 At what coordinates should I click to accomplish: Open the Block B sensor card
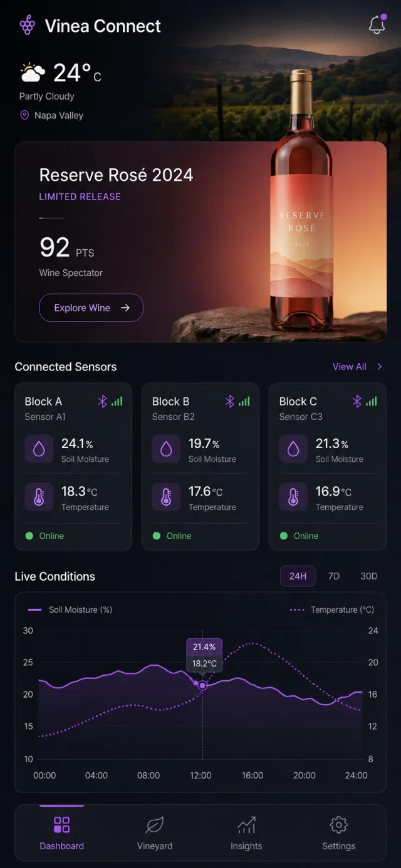(200, 466)
